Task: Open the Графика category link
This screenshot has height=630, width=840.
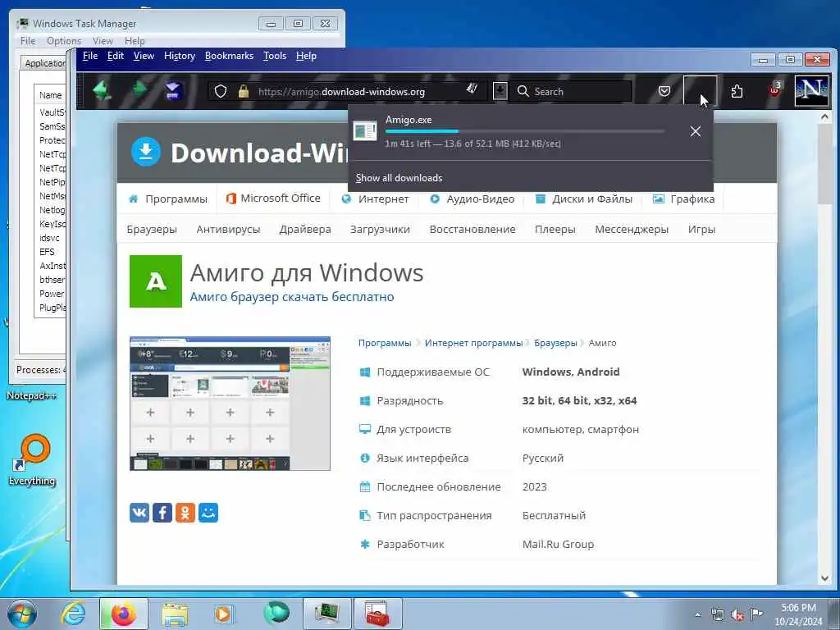Action: click(683, 199)
